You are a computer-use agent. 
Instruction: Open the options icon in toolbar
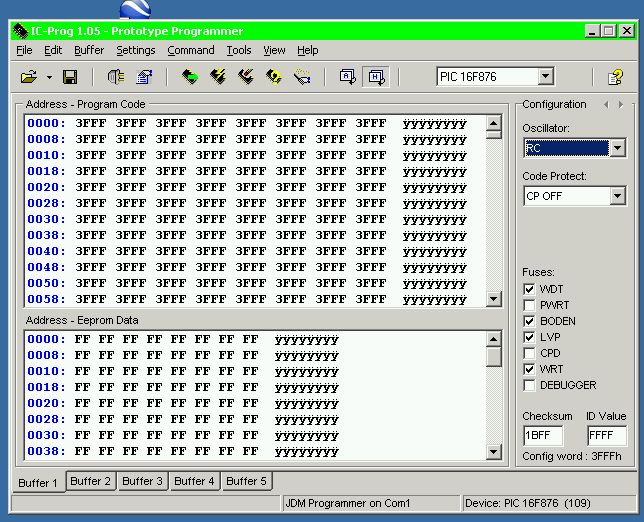[144, 77]
